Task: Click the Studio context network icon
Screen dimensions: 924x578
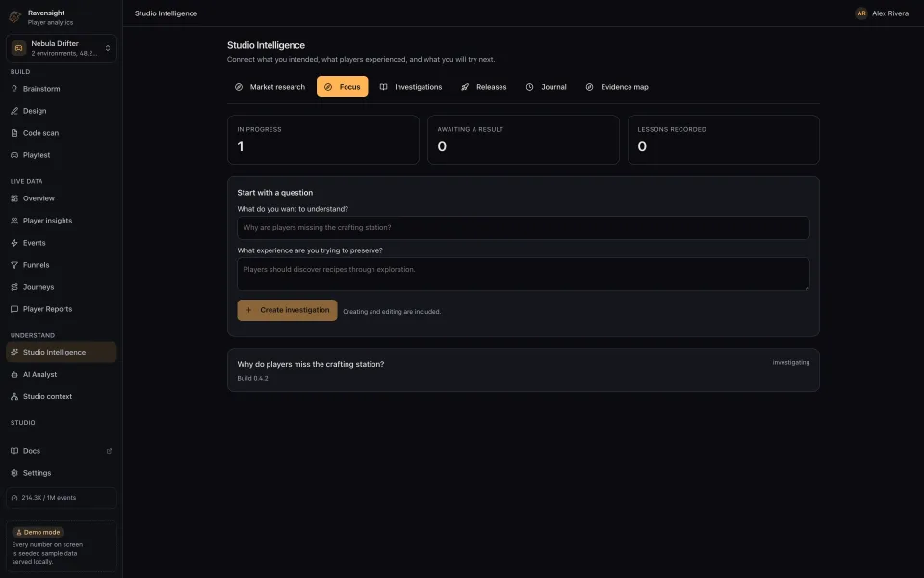Action: 14,396
